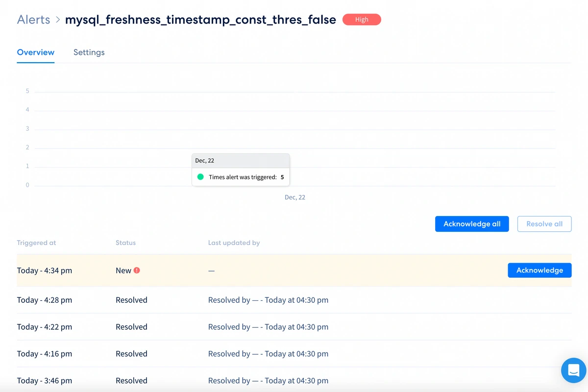This screenshot has width=588, height=392.
Task: Click the High severity badge
Action: (x=362, y=19)
